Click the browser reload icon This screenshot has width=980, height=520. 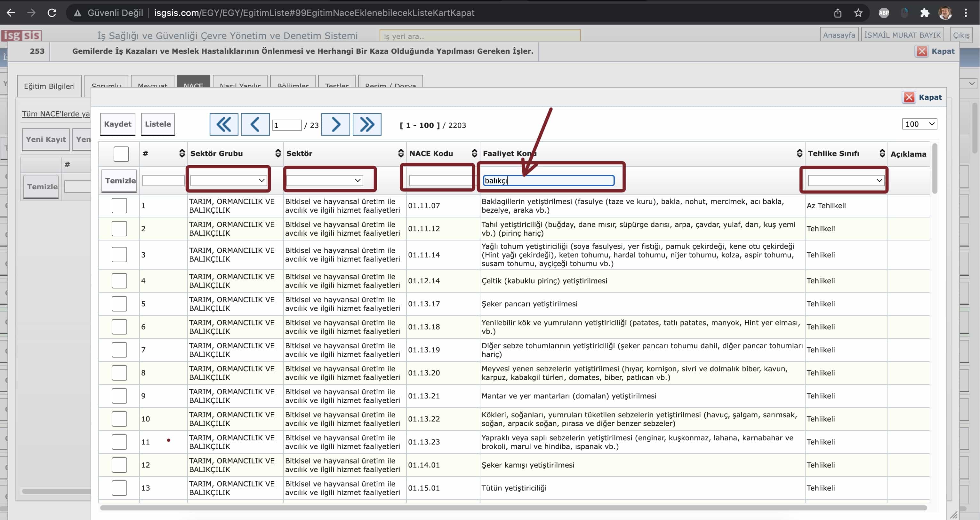tap(52, 13)
